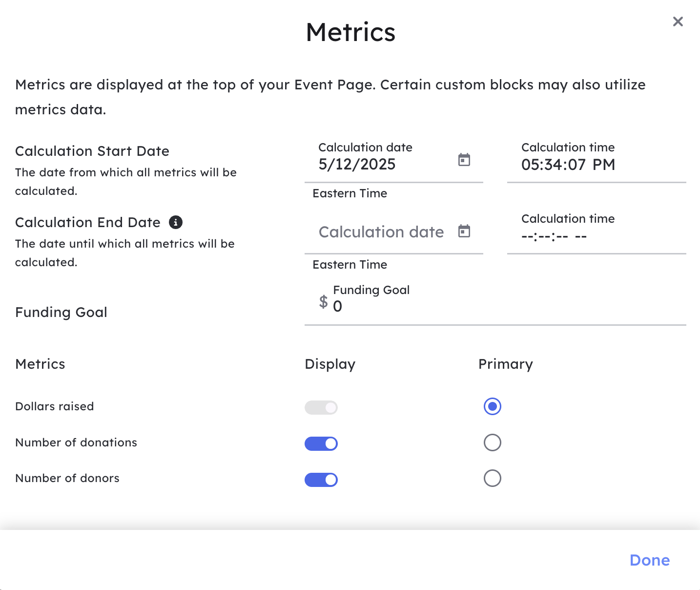700x590 pixels.
Task: Click the start date field showing 5/12/2025
Action: click(357, 165)
